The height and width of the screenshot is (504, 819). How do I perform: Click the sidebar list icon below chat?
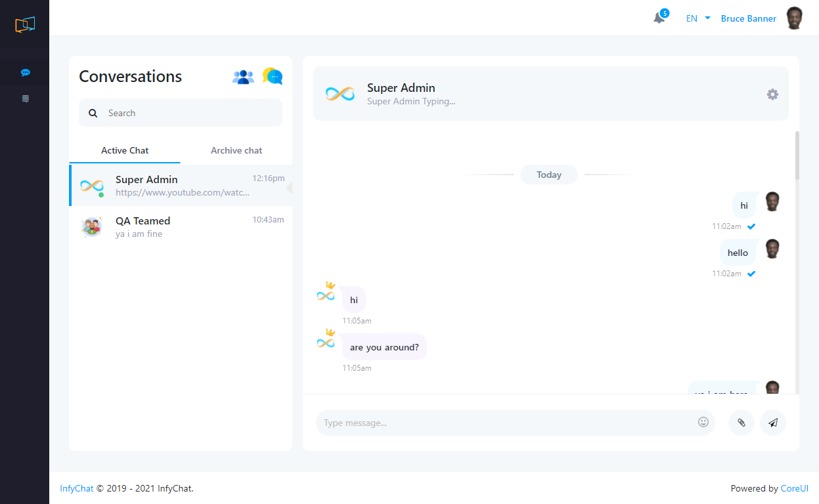tap(25, 99)
